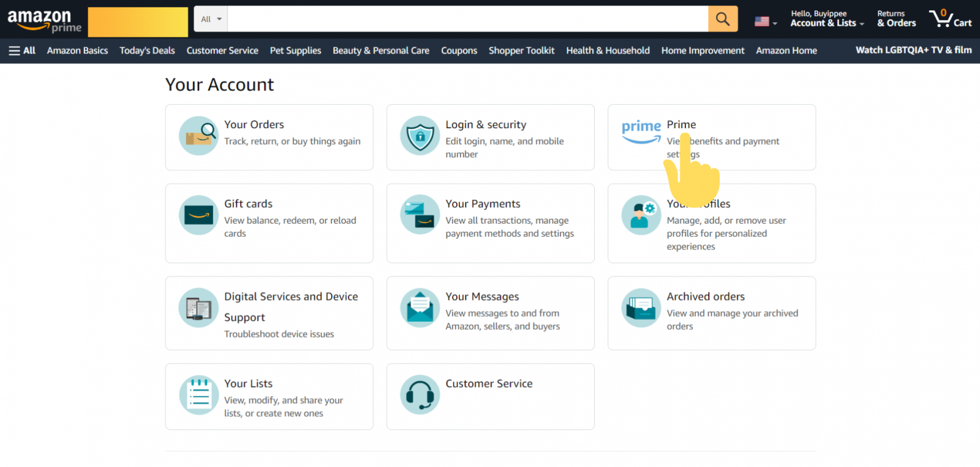The image size is (980, 467).
Task: Click 'View balance, redeem, or reload cards' text
Action: [x=290, y=227]
